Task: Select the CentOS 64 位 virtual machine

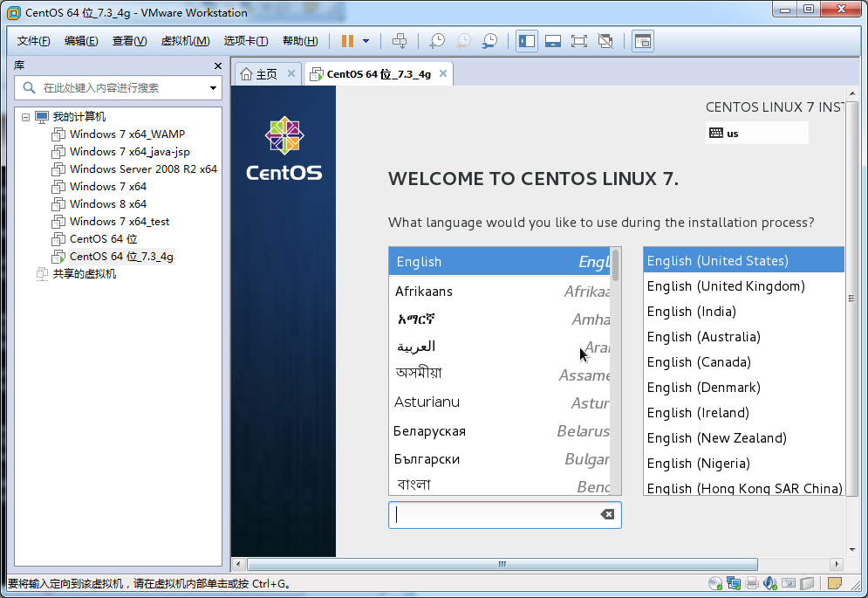Action: [103, 239]
